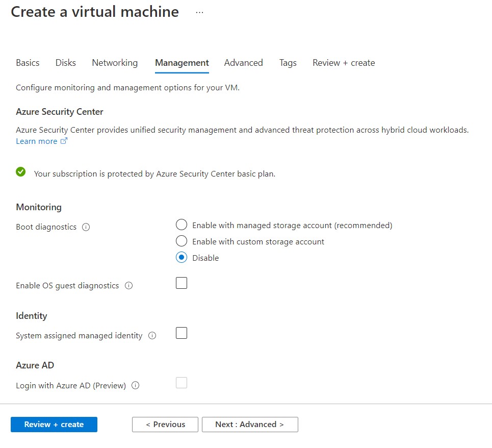This screenshot has width=492, height=448.
Task: Check the Enable OS guest diagnostics box
Action: click(182, 283)
